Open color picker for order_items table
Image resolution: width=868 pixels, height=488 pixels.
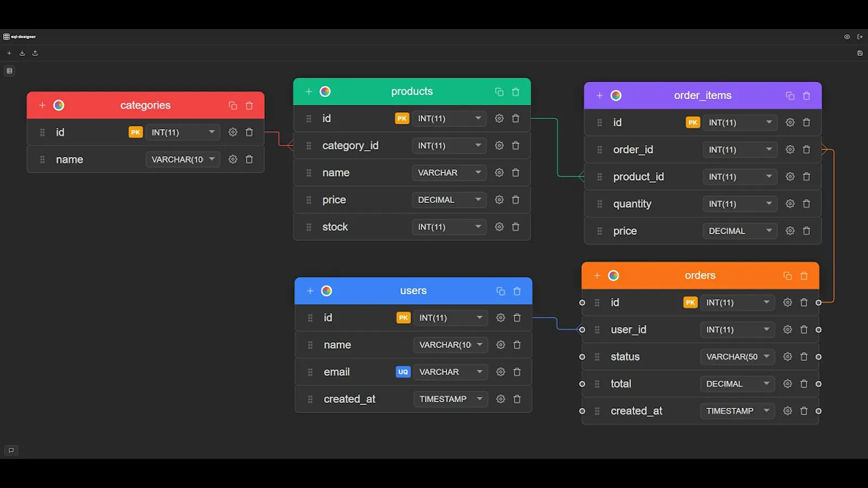pyautogui.click(x=616, y=95)
